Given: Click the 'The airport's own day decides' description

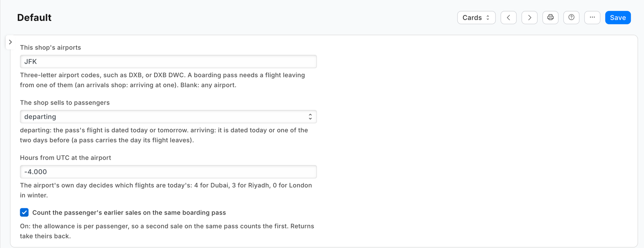Looking at the screenshot, I should [x=166, y=190].
